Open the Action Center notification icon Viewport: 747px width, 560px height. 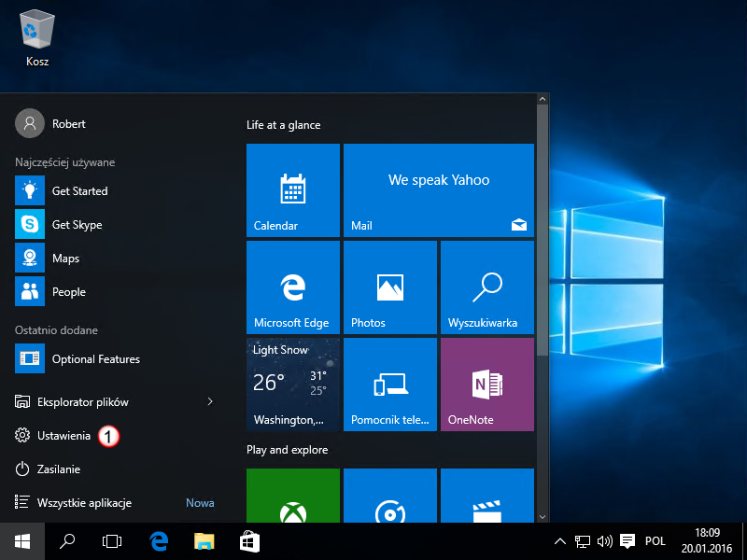(627, 541)
